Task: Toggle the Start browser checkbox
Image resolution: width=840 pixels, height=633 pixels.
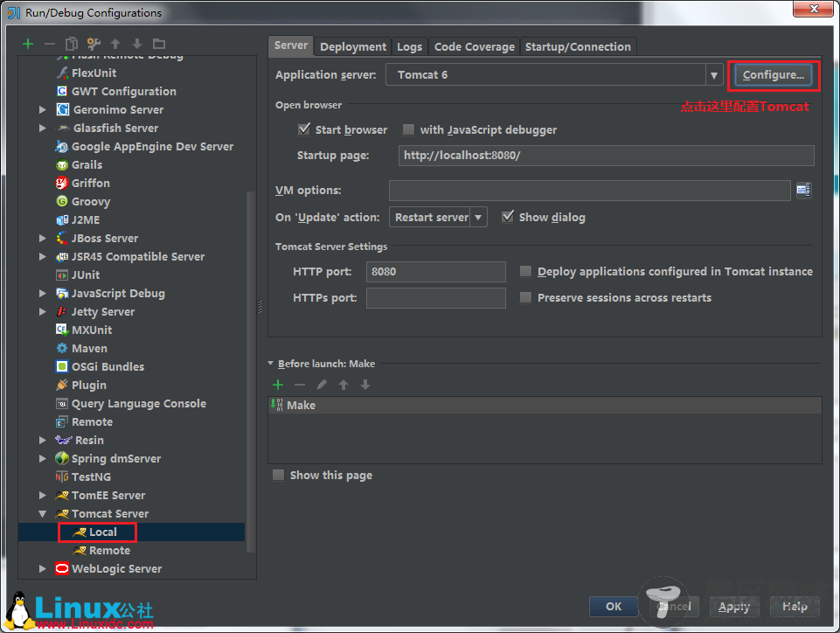Action: (304, 129)
